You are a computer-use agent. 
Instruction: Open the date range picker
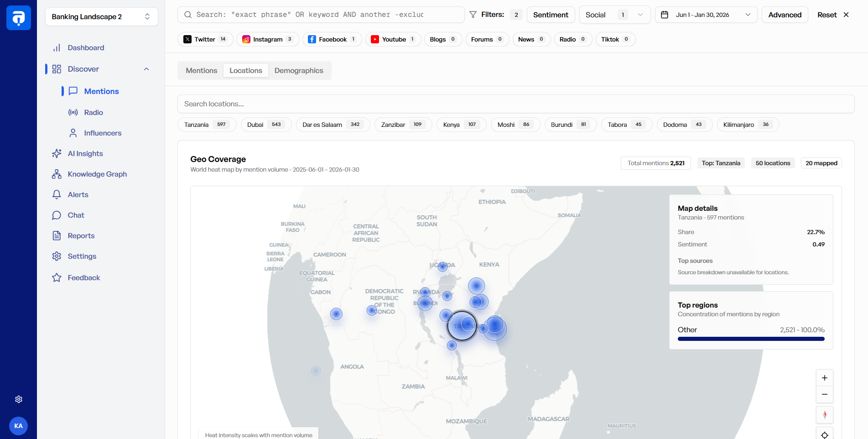pyautogui.click(x=706, y=15)
